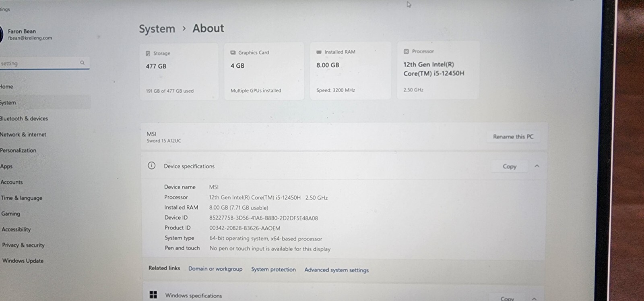Open the Domain or workgroup link
Viewport: 644px width, 301px height.
pyautogui.click(x=215, y=269)
